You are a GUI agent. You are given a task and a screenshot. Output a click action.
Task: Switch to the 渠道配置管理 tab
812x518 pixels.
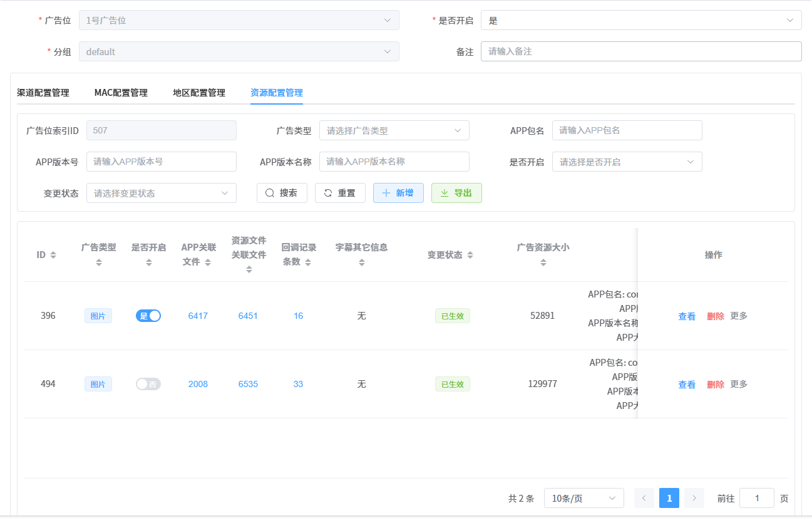43,92
